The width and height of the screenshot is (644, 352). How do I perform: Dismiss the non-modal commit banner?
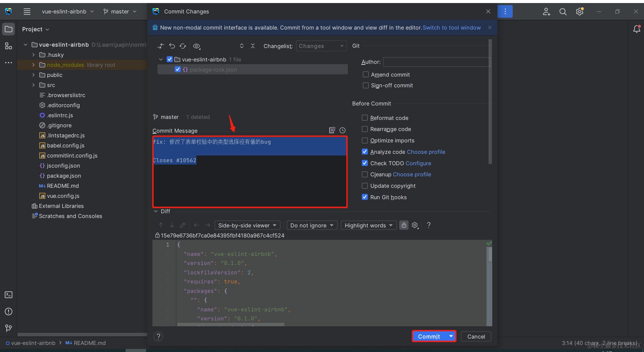[490, 28]
